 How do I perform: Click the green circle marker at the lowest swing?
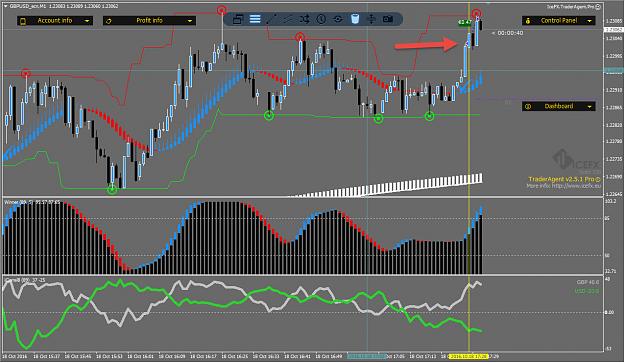coord(112,190)
